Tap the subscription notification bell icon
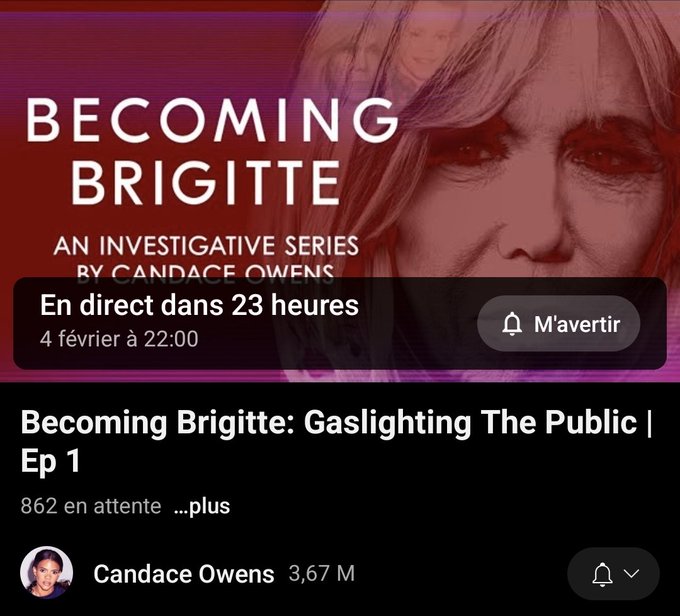This screenshot has height=616, width=680. 602,574
